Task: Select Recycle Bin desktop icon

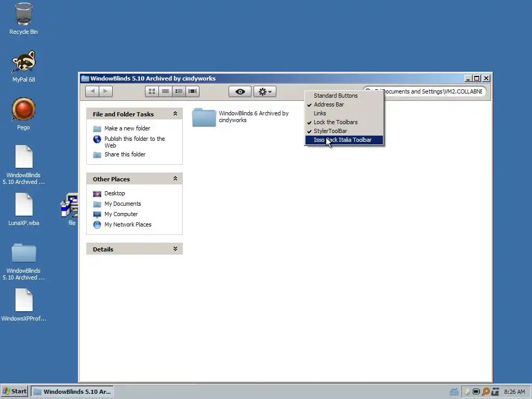Action: pos(23,19)
